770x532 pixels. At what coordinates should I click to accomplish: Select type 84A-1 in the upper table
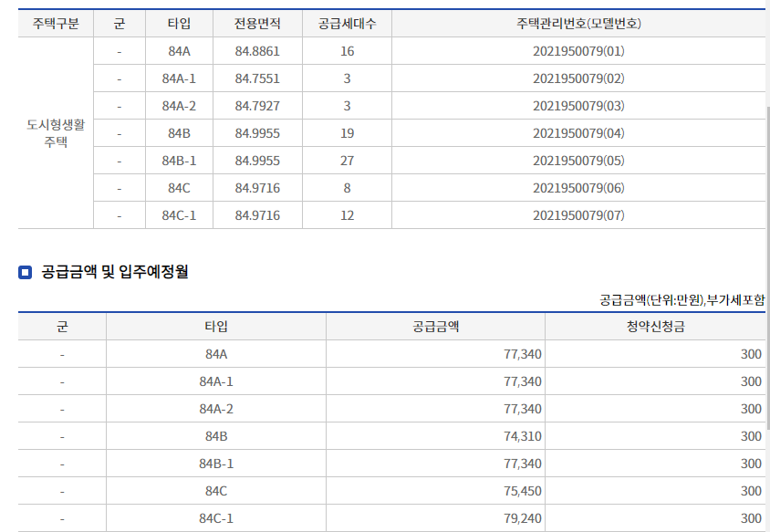tap(179, 78)
